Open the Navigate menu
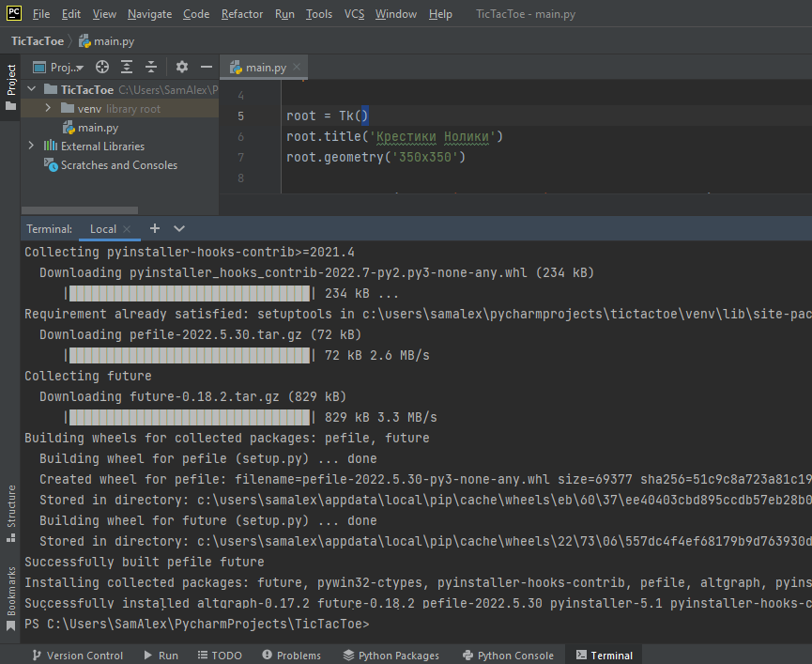 [x=149, y=14]
